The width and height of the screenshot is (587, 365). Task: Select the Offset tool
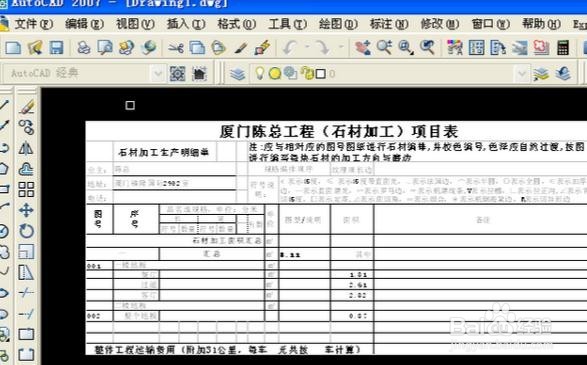(26, 169)
